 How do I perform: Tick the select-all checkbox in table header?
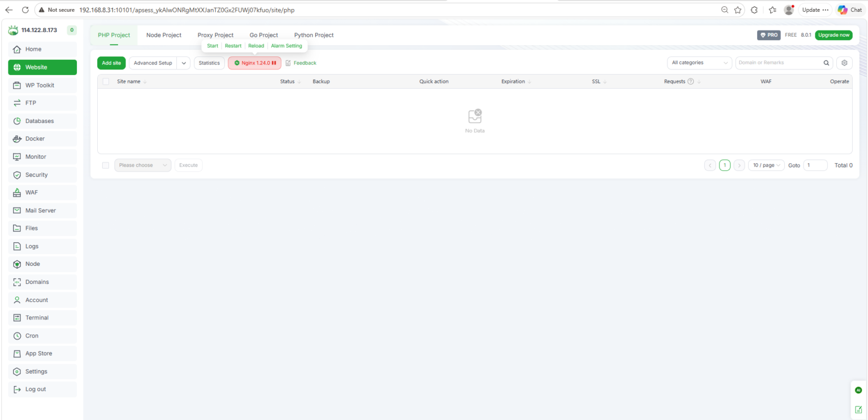(106, 81)
